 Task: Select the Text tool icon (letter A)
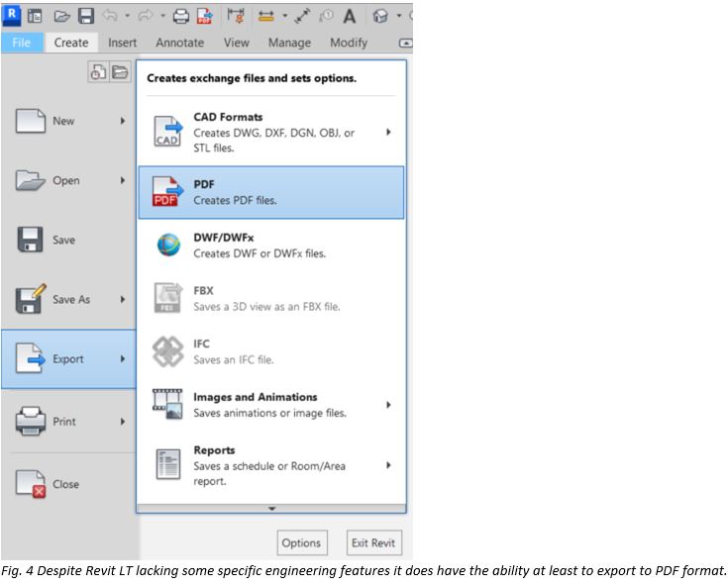point(349,17)
